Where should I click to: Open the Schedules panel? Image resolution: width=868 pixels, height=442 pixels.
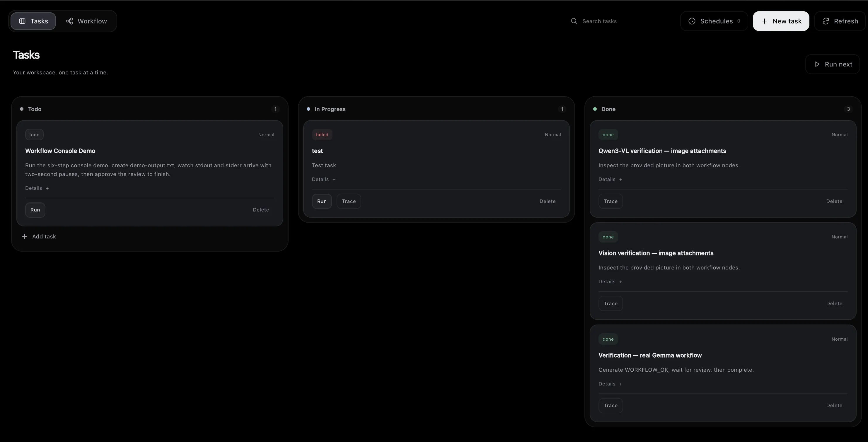(714, 21)
